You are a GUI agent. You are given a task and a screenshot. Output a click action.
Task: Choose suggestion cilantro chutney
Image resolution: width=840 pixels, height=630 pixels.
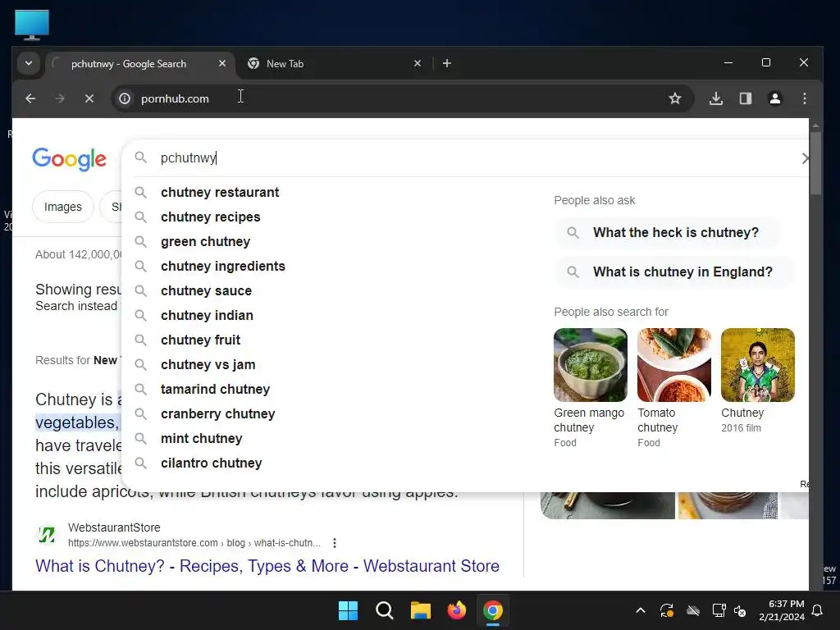pos(211,463)
